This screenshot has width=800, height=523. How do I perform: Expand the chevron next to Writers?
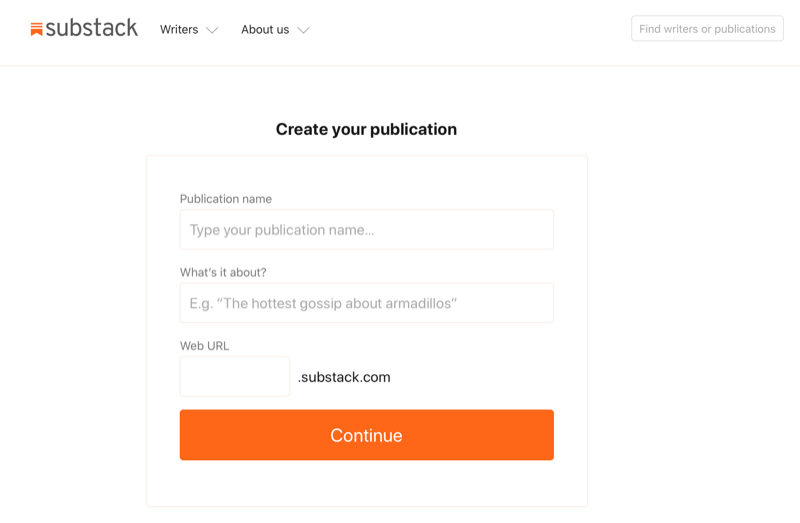[x=212, y=30]
